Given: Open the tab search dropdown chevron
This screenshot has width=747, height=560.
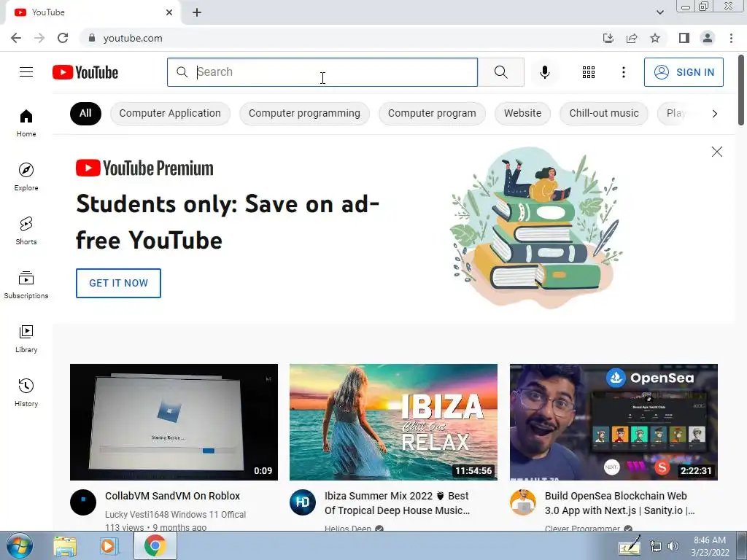Looking at the screenshot, I should 659,12.
